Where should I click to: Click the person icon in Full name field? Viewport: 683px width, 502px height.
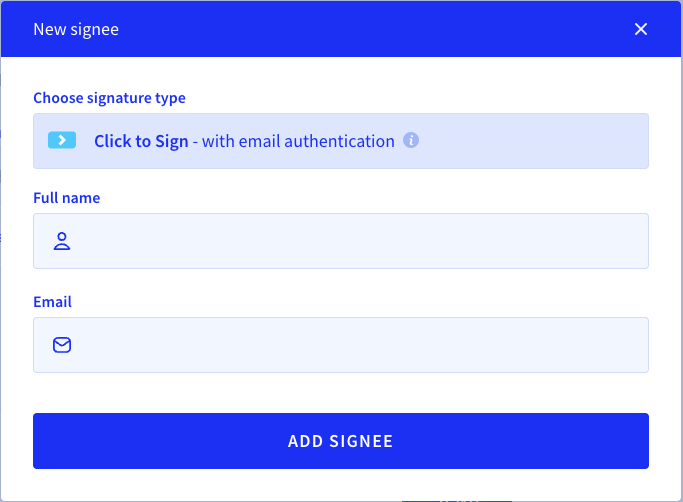pyautogui.click(x=62, y=241)
